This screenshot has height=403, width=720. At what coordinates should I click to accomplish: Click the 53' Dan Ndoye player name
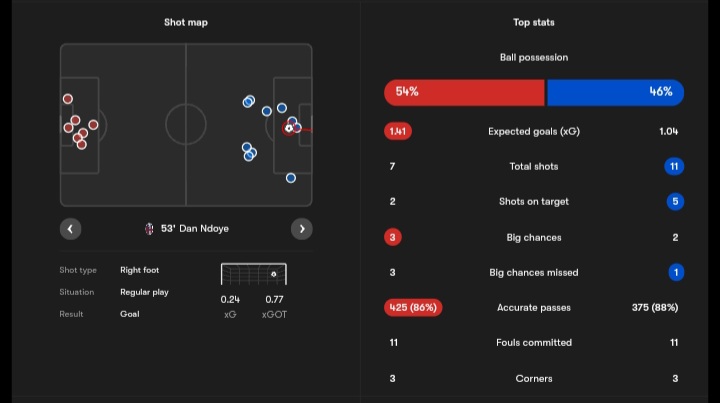point(195,229)
